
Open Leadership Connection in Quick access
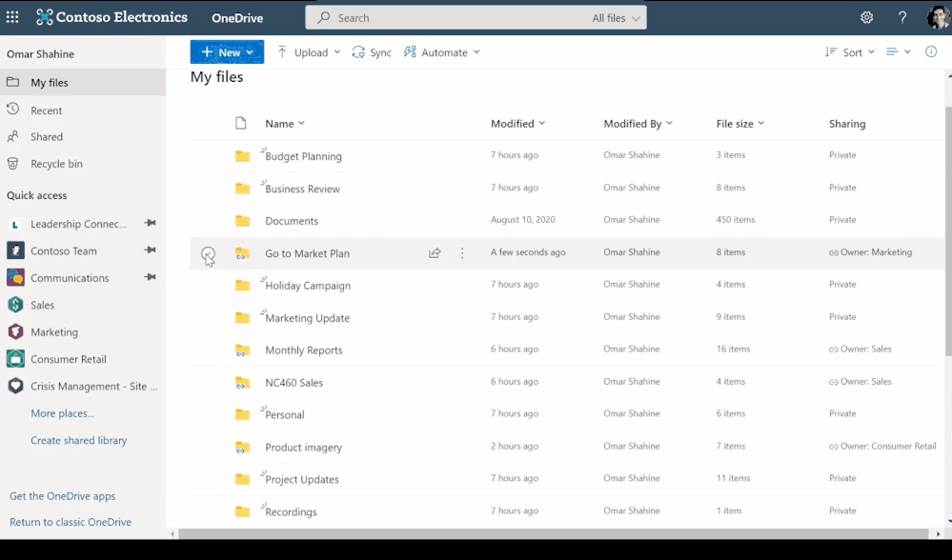coord(78,224)
